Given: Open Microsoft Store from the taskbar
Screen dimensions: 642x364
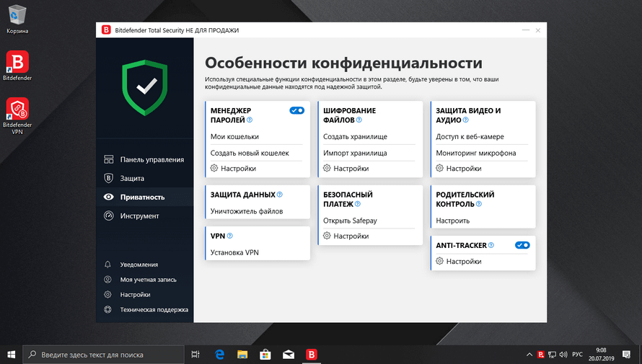Looking at the screenshot, I should (x=265, y=355).
